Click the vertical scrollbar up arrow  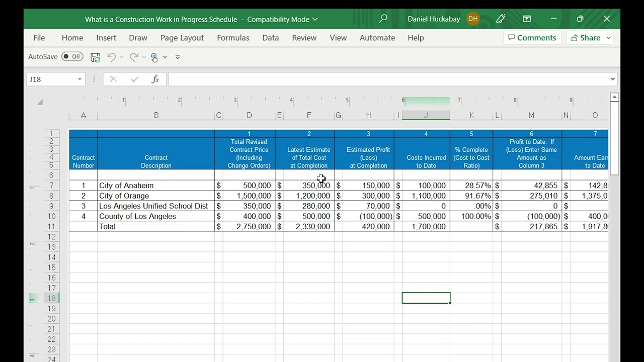pyautogui.click(x=614, y=97)
